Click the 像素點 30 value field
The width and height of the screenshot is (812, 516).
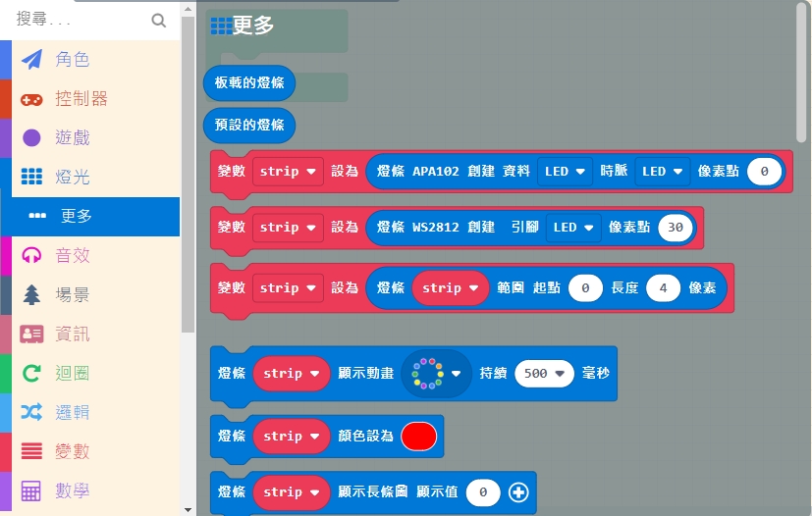point(676,228)
